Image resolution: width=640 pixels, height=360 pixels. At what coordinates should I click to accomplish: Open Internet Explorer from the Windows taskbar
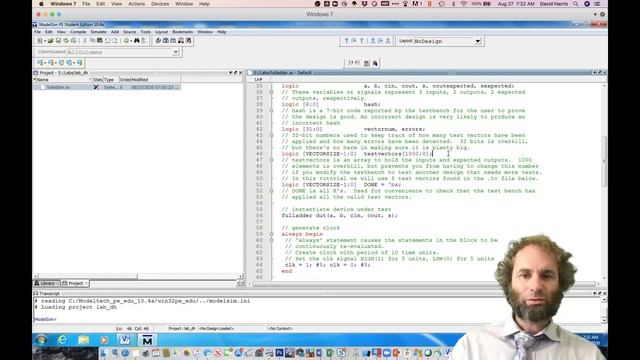coord(62,340)
